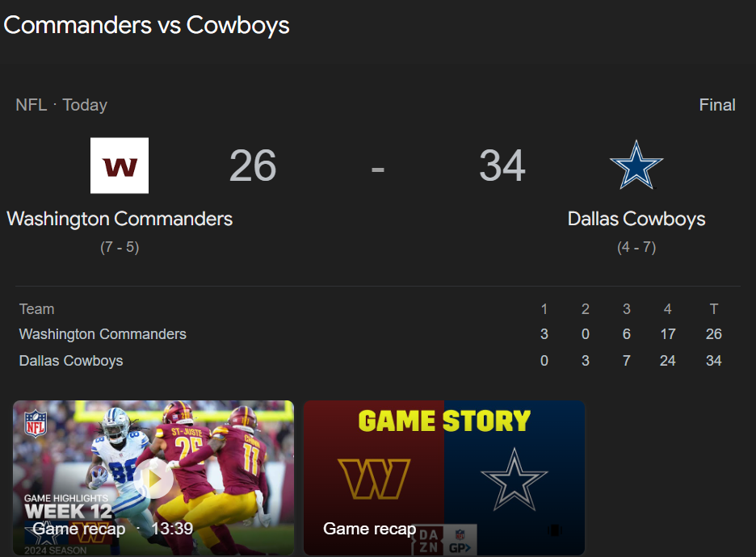This screenshot has width=756, height=557.
Task: Click the DAZN logo badge
Action: coord(429,541)
